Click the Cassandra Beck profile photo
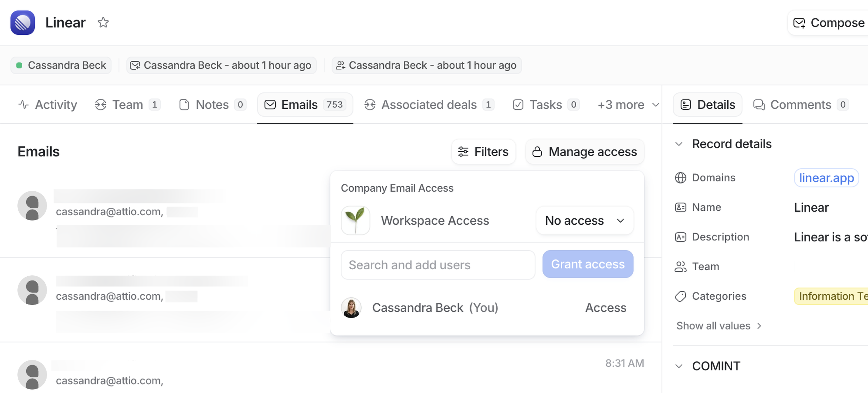Screen dimensions: 868x393 click(x=351, y=308)
